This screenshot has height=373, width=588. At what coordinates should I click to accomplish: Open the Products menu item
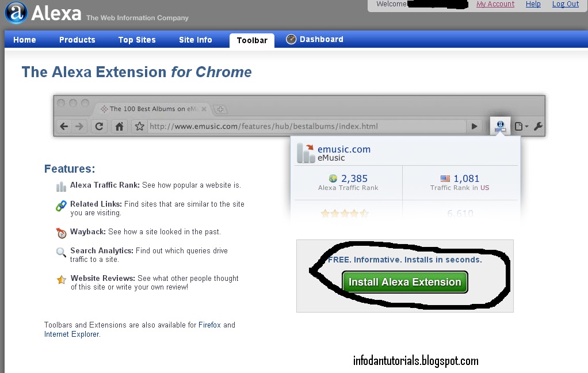tap(77, 40)
